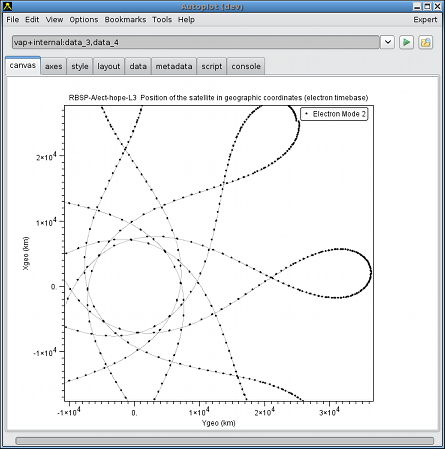Click the -1×10^4 tick on Ygeo axis
The width and height of the screenshot is (445, 449).
tap(69, 412)
